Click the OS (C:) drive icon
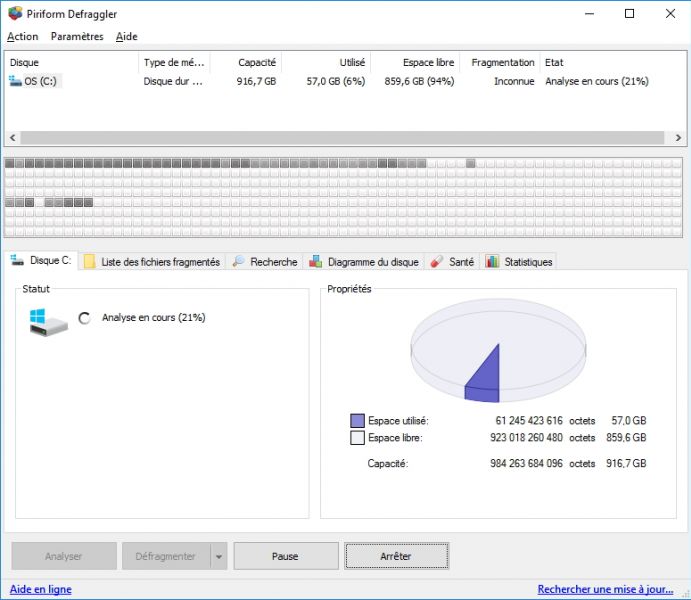 (x=15, y=81)
